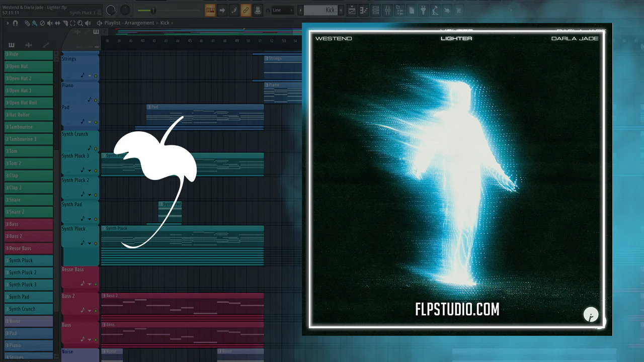Click the shopping cart icon
The width and height of the screenshot is (644, 362).
point(459,10)
